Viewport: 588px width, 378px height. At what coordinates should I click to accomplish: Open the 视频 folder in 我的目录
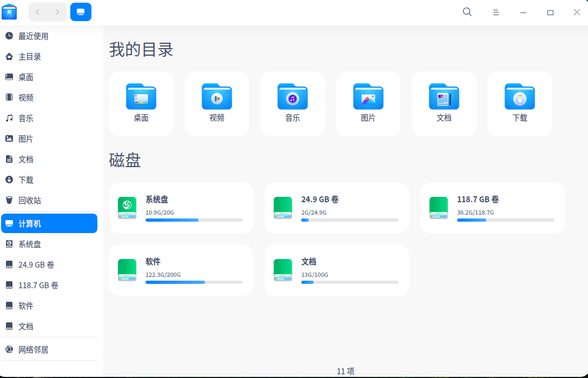click(x=216, y=103)
